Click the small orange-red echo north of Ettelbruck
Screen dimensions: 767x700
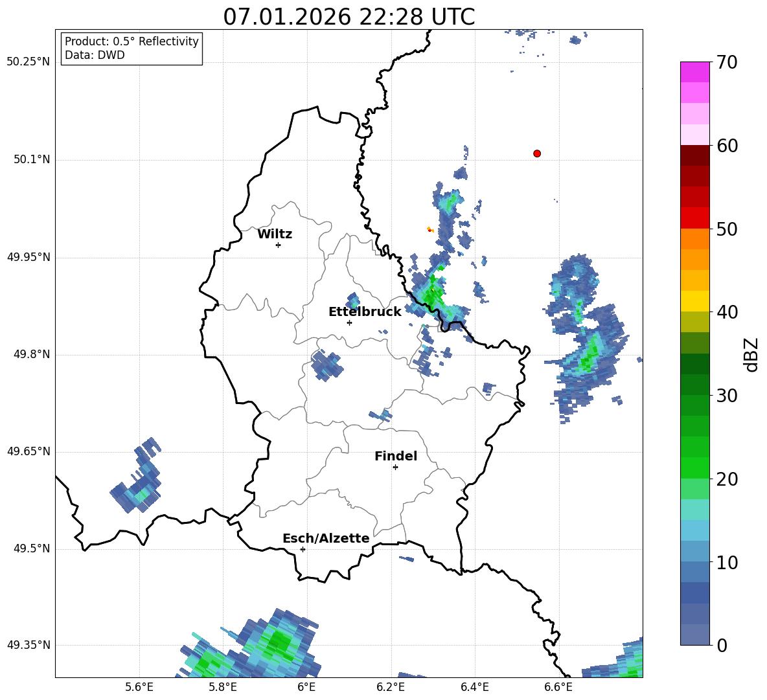tap(430, 229)
